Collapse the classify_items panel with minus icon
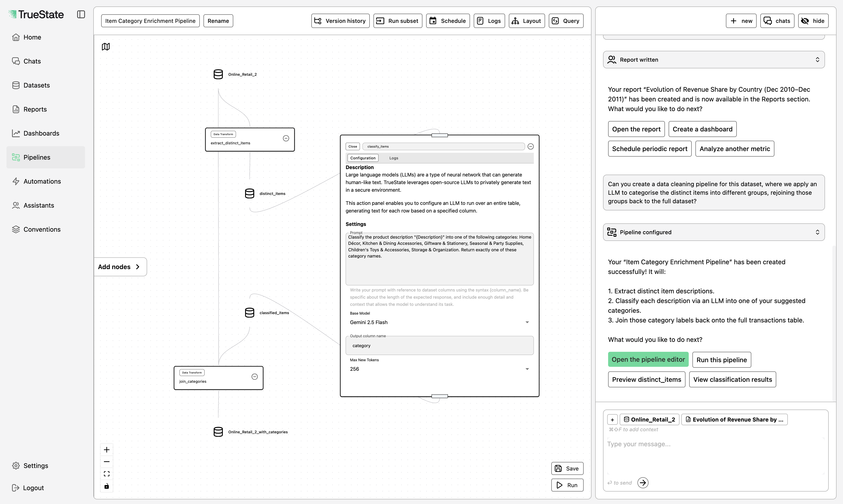Viewport: 843px width, 504px height. (x=531, y=146)
